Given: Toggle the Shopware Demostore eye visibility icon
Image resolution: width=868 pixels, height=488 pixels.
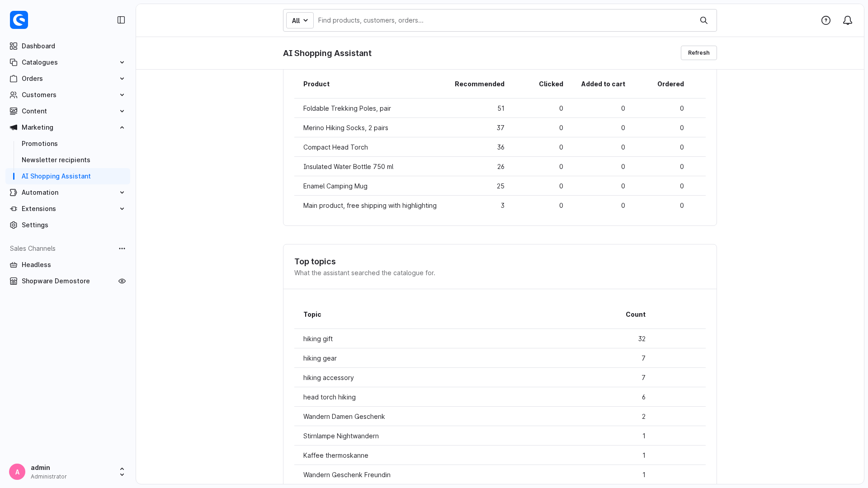Looking at the screenshot, I should pos(122,281).
